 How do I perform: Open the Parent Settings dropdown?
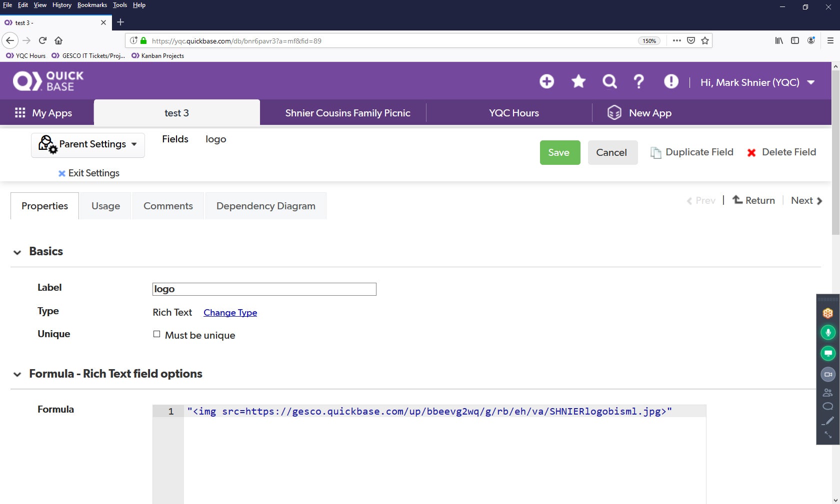click(88, 145)
